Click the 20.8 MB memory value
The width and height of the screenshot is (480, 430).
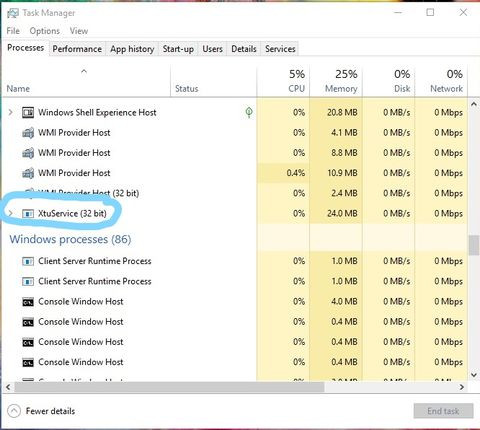[x=342, y=112]
